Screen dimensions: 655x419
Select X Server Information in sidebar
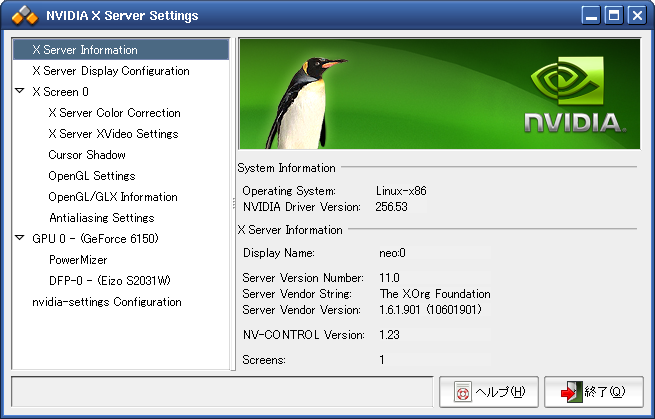(x=85, y=50)
